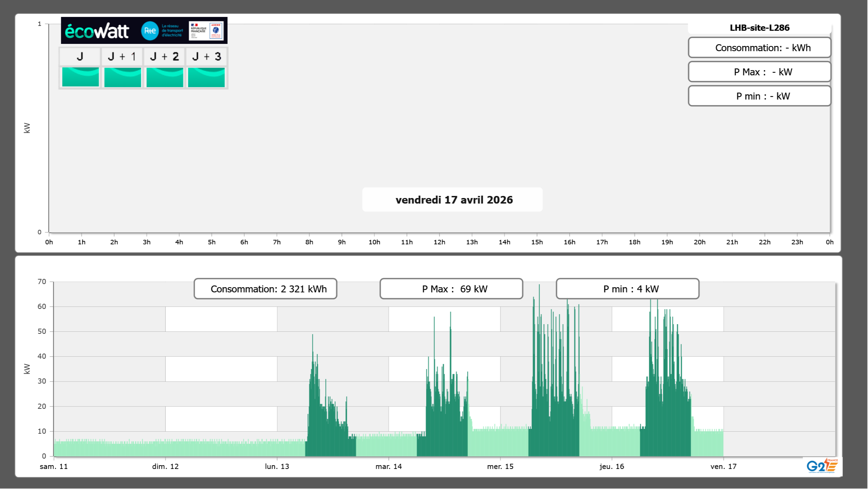The height and width of the screenshot is (489, 868).
Task: Click the green signal icon under J + 3
Action: (x=206, y=77)
